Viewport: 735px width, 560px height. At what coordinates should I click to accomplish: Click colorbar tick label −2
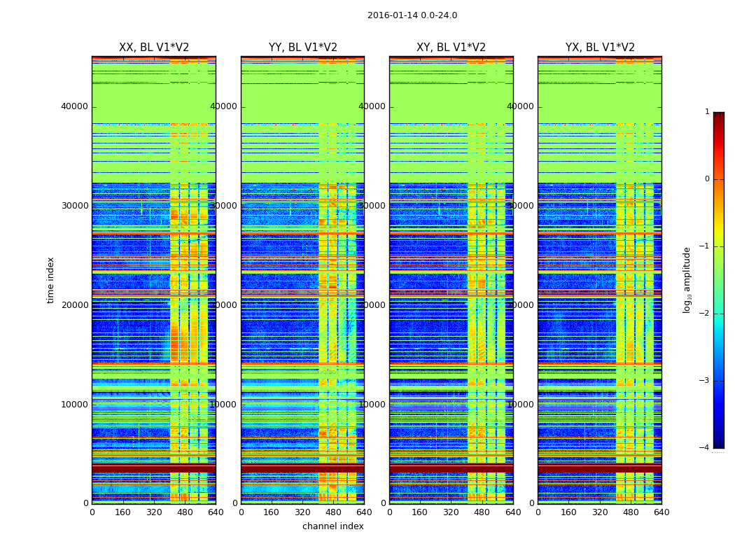704,314
